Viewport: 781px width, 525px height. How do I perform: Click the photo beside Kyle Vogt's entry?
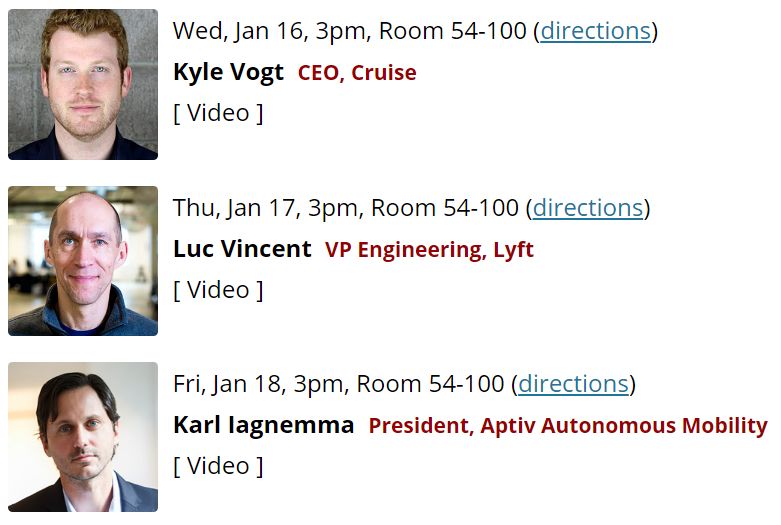click(x=83, y=84)
